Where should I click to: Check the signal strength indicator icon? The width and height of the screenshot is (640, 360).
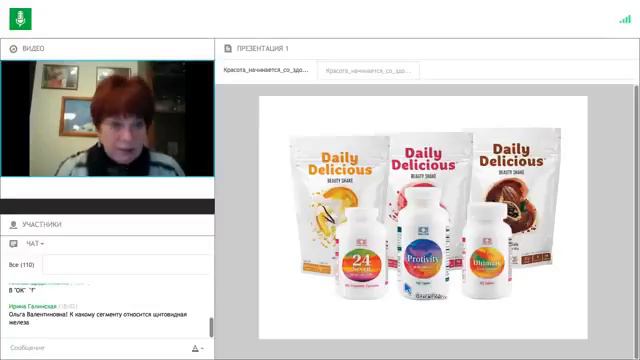click(x=625, y=19)
